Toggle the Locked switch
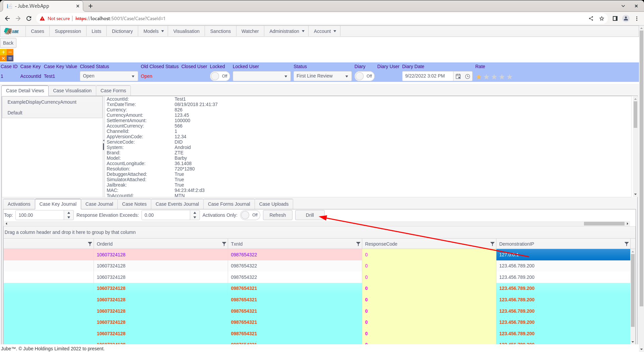This screenshot has height=352, width=644. tap(220, 76)
